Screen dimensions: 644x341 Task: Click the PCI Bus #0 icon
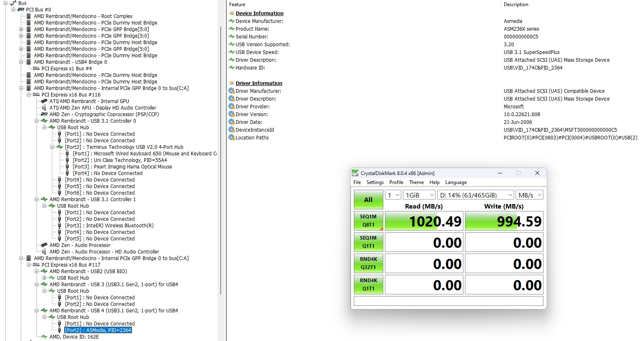(21, 10)
